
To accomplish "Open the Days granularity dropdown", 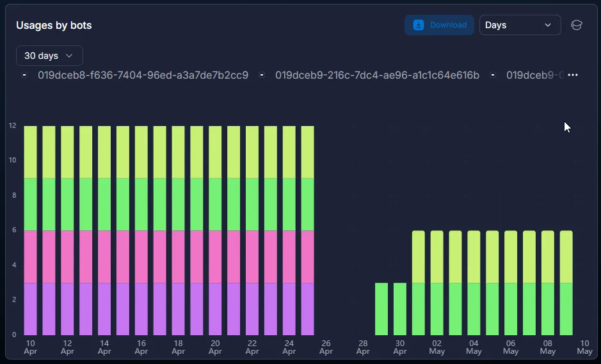I will pyautogui.click(x=520, y=25).
